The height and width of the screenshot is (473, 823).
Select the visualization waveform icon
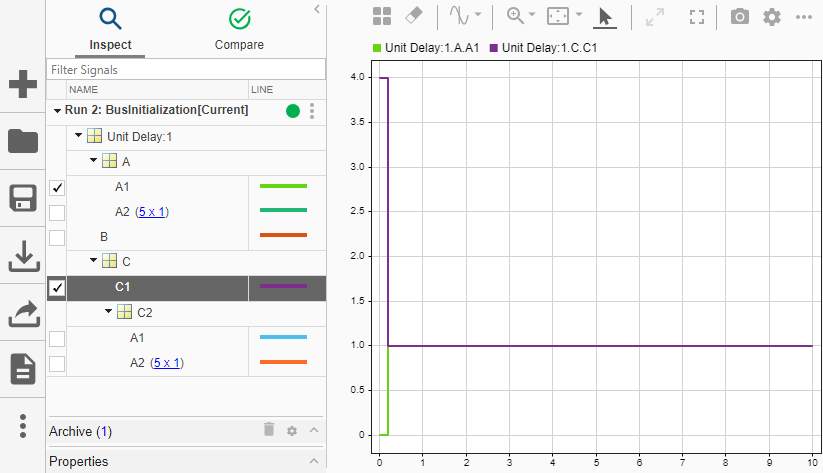coord(459,16)
